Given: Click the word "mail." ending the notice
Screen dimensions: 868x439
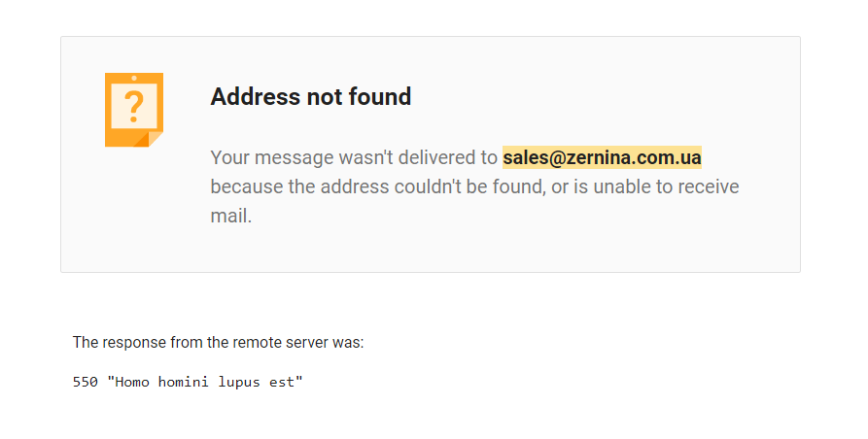Looking at the screenshot, I should (x=231, y=216).
